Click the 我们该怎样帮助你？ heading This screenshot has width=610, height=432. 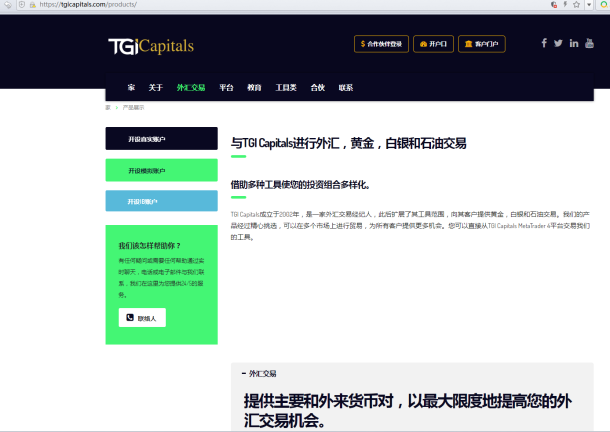150,246
